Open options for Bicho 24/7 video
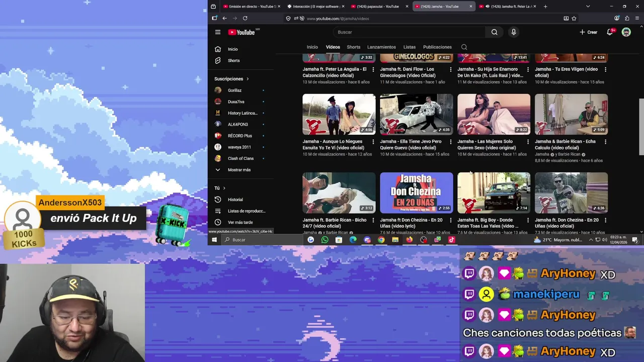Image resolution: width=644 pixels, height=362 pixels. coord(373,220)
